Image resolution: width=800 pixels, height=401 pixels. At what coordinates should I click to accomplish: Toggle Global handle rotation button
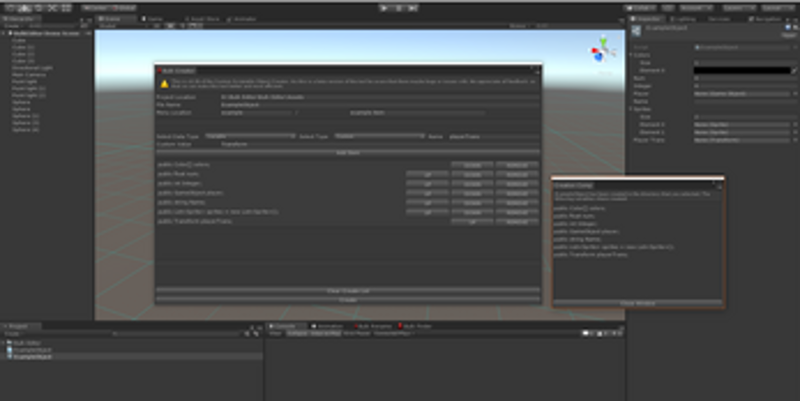tap(123, 8)
